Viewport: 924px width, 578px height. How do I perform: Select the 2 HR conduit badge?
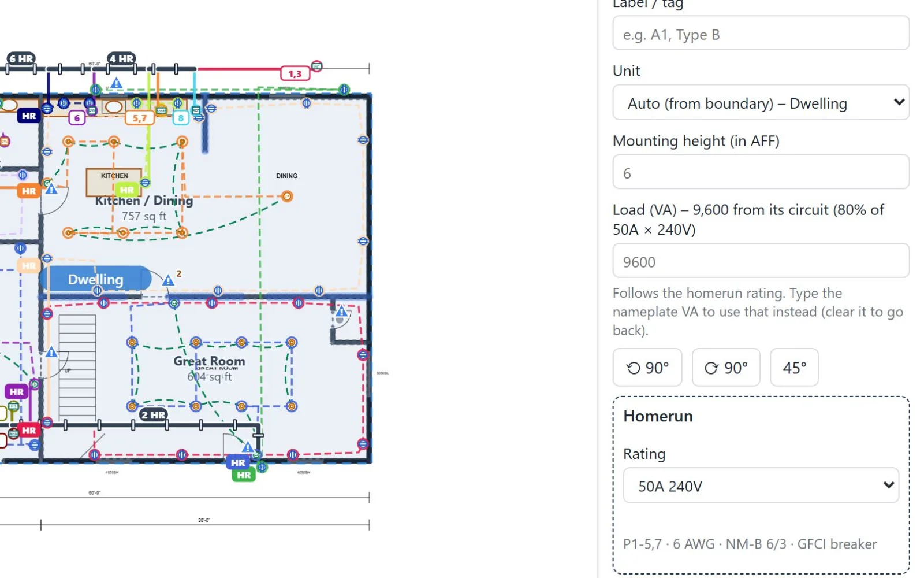(x=154, y=414)
